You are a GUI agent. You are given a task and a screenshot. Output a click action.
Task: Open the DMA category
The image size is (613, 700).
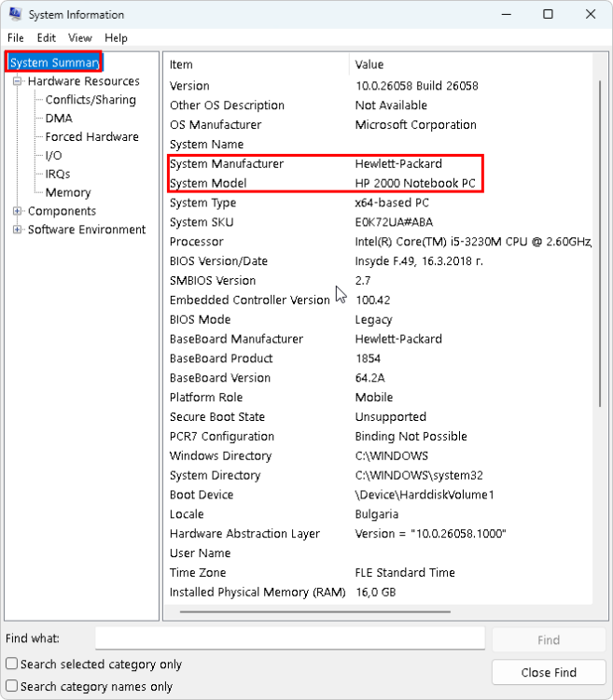(59, 119)
